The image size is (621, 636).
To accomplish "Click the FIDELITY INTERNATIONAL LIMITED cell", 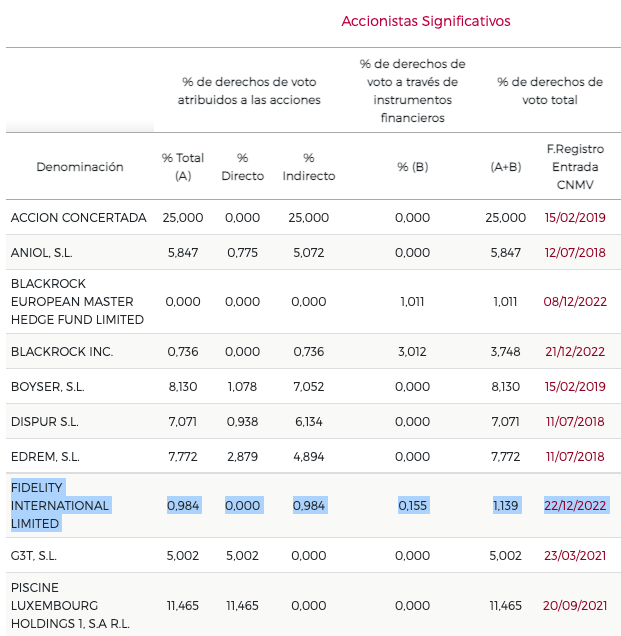I will coord(60,506).
